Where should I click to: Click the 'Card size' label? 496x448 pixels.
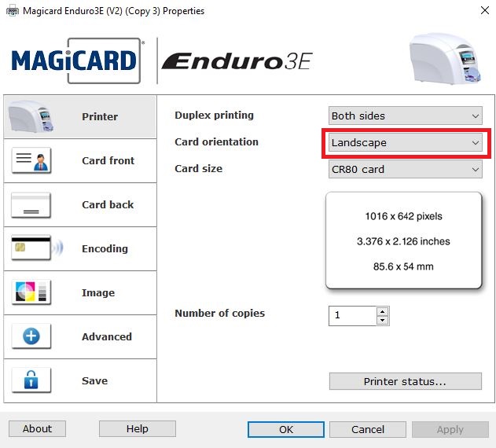198,169
